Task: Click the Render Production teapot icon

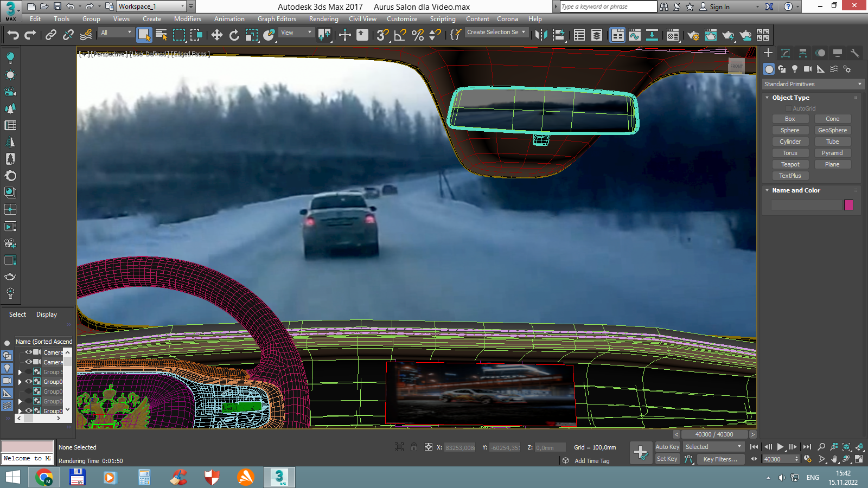Action: [728, 35]
